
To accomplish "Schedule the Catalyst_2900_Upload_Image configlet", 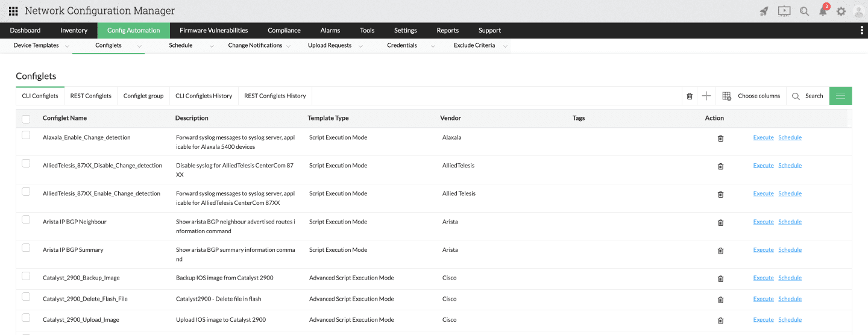I will 790,320.
